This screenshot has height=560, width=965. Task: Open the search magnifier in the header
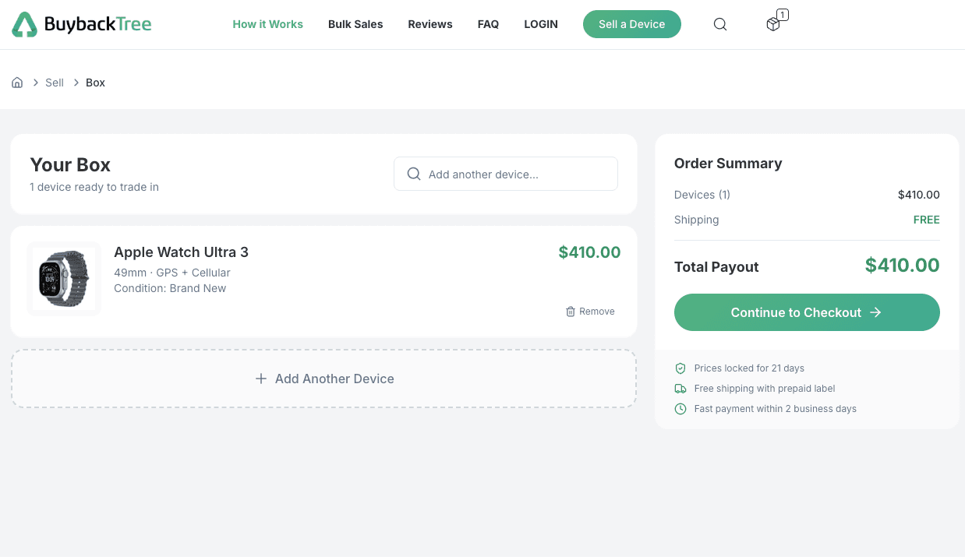(x=719, y=24)
